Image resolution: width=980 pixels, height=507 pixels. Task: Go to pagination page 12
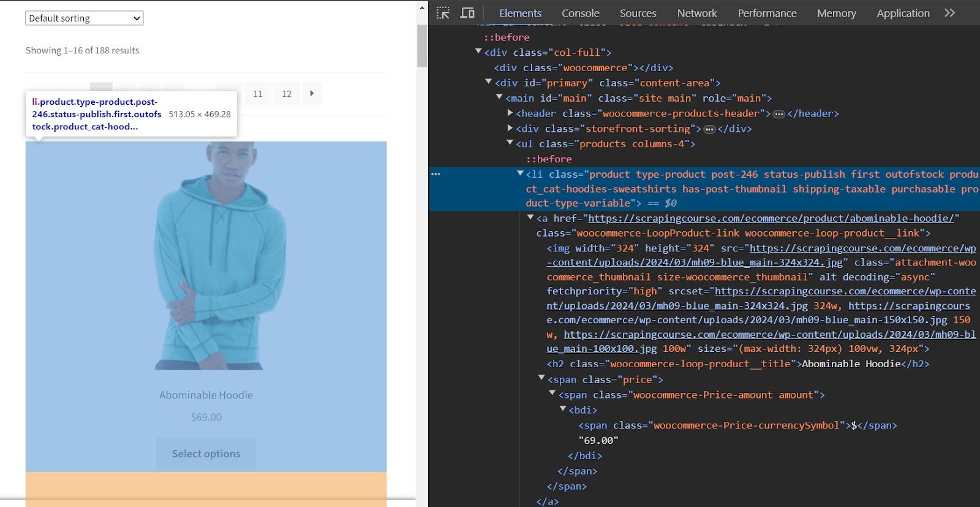287,93
